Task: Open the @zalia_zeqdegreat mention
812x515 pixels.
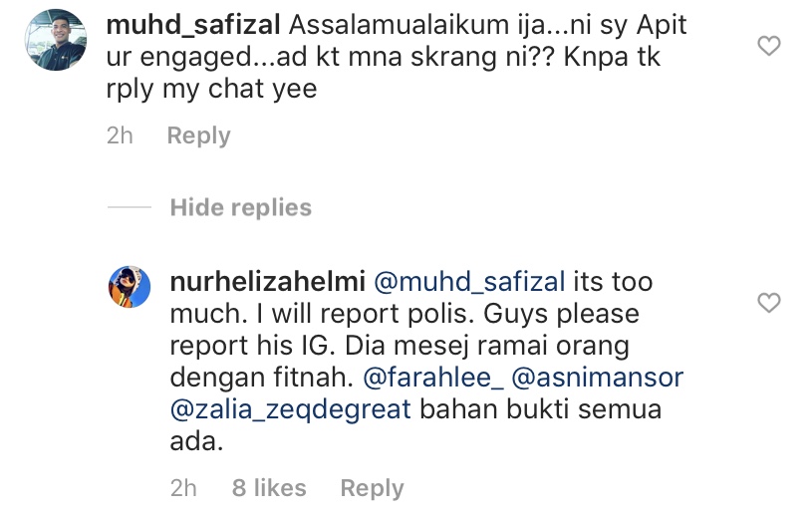Action: pyautogui.click(x=291, y=410)
